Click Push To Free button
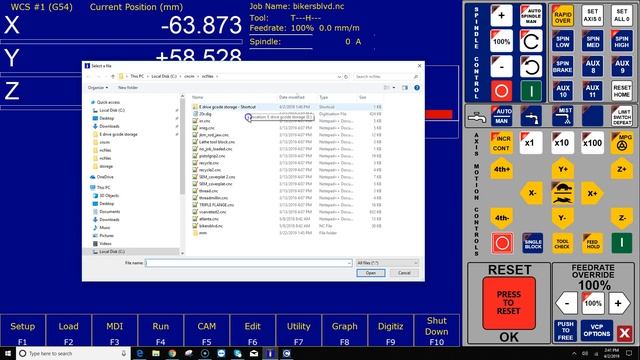 point(565,331)
